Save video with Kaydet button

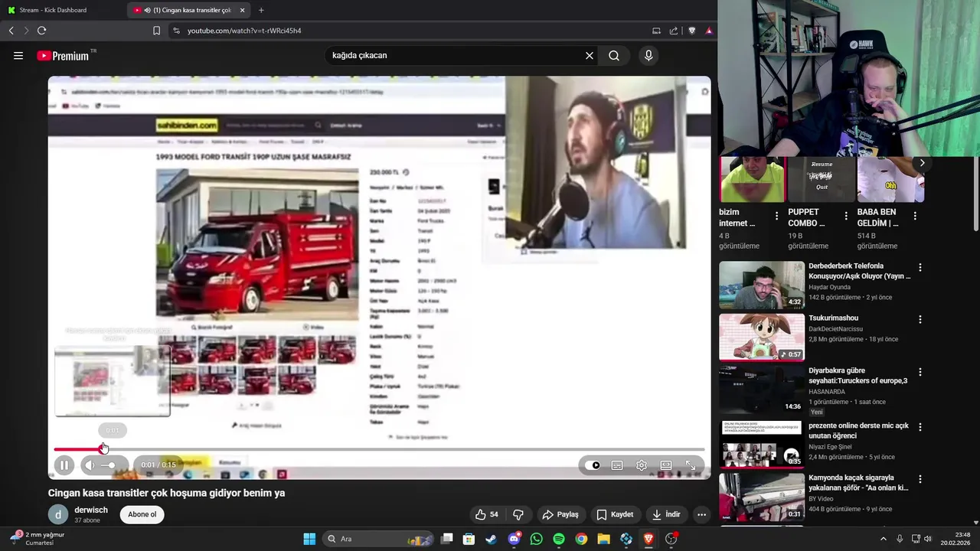tap(615, 514)
